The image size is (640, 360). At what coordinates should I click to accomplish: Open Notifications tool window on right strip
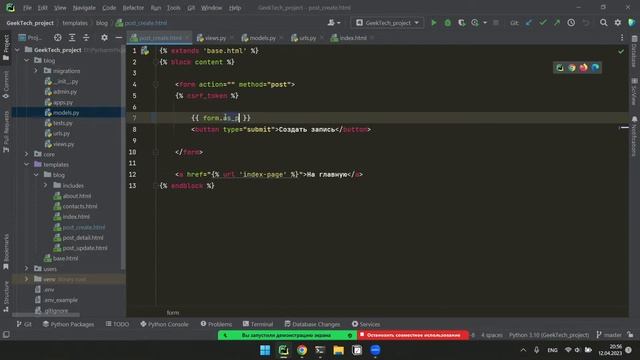click(x=634, y=136)
